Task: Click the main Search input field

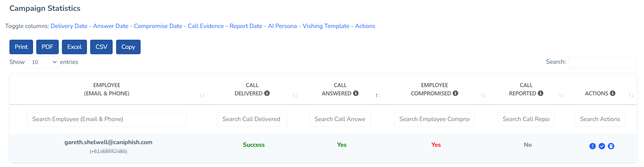Action: click(602, 62)
